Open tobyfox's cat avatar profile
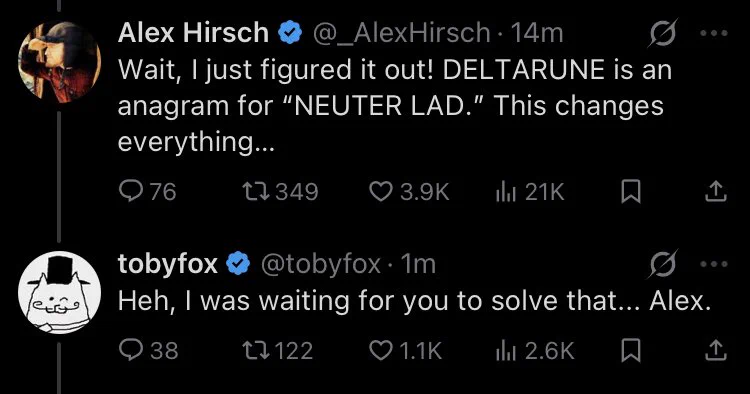The height and width of the screenshot is (394, 750). (x=60, y=293)
